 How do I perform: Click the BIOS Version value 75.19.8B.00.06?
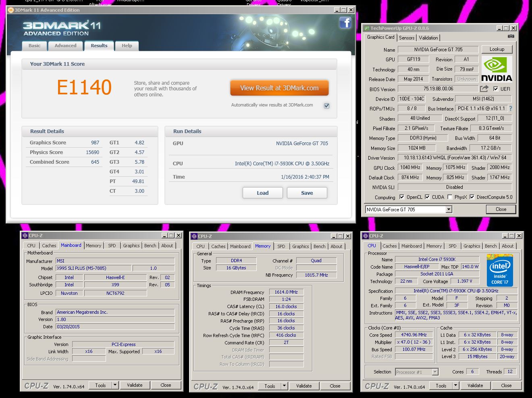[x=438, y=89]
